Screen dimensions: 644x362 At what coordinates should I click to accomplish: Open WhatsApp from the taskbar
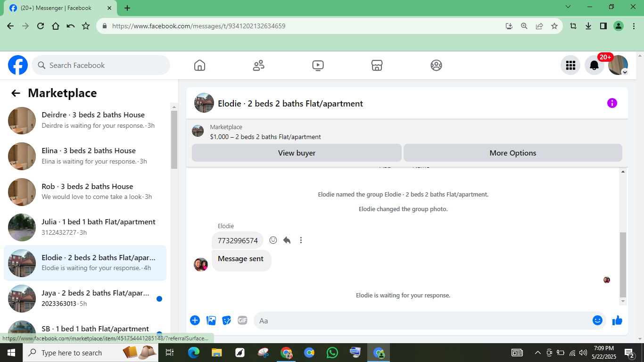click(x=332, y=353)
